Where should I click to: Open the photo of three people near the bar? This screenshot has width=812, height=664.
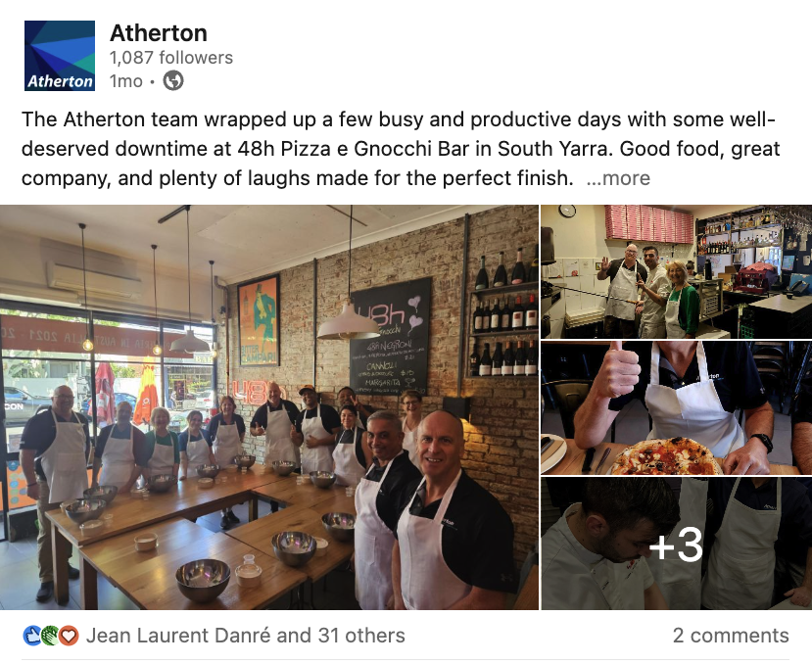click(x=676, y=271)
